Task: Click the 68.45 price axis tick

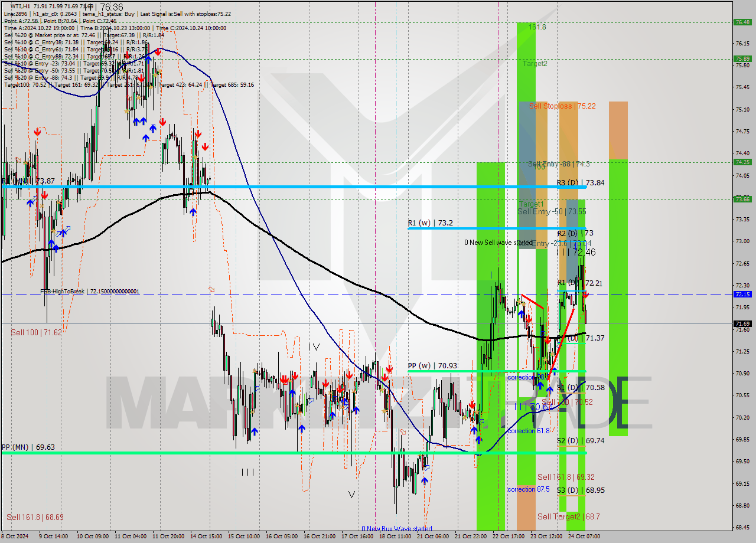Action: [x=742, y=527]
